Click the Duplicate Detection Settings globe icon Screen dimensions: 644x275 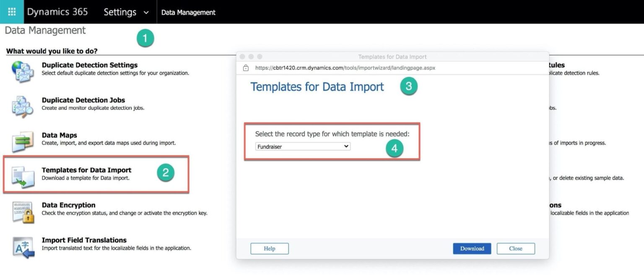pos(23,71)
